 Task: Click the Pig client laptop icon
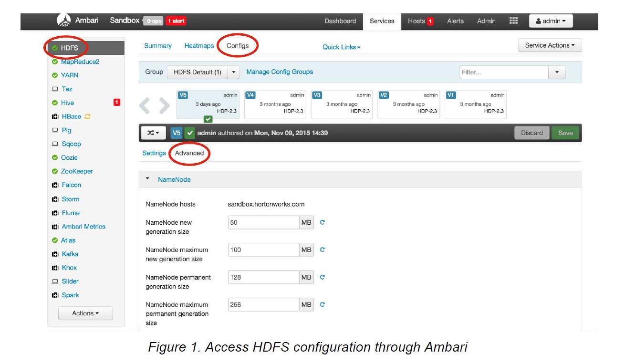[x=55, y=130]
